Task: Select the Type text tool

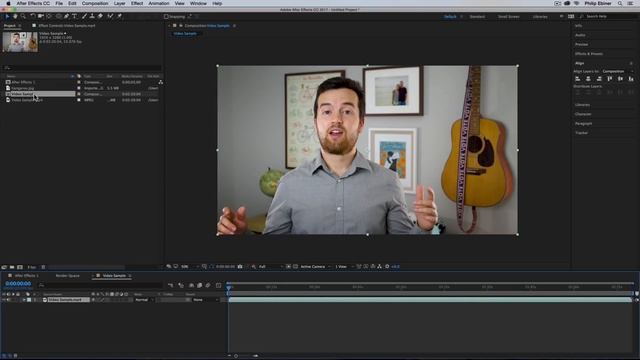Action: click(74, 16)
